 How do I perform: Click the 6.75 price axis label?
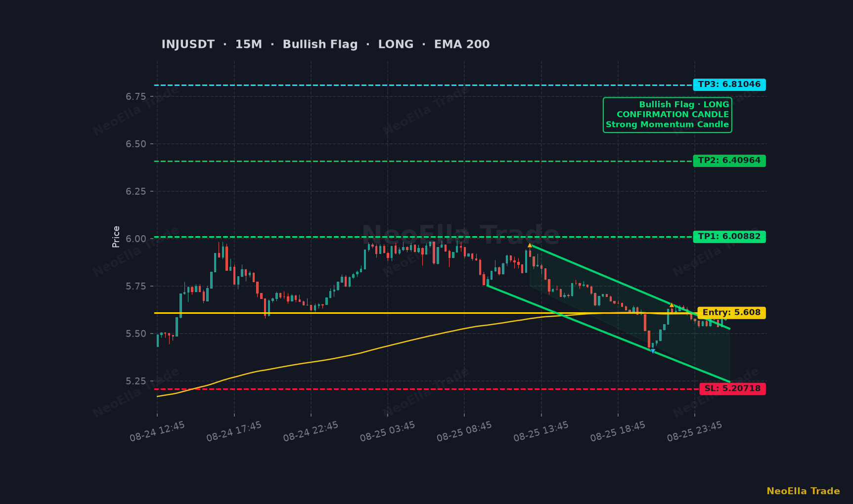(x=136, y=96)
